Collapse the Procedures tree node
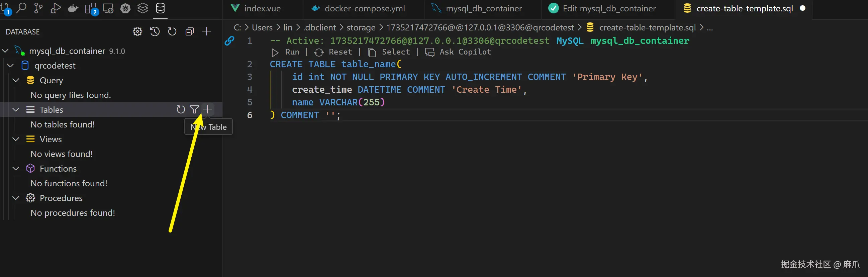 (16, 198)
